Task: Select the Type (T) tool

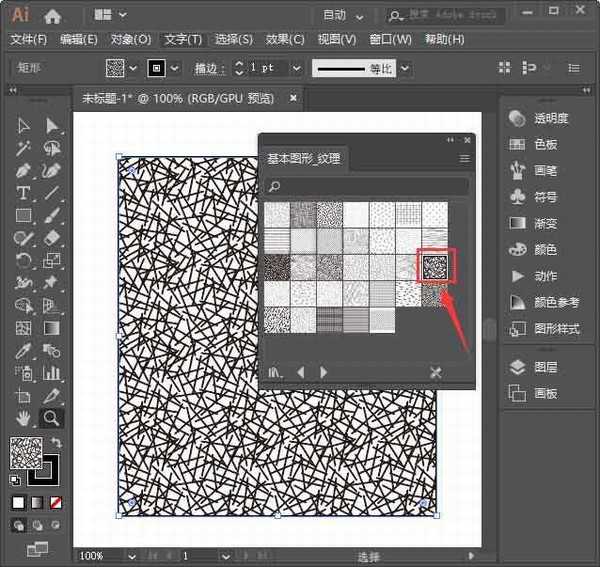Action: click(24, 192)
